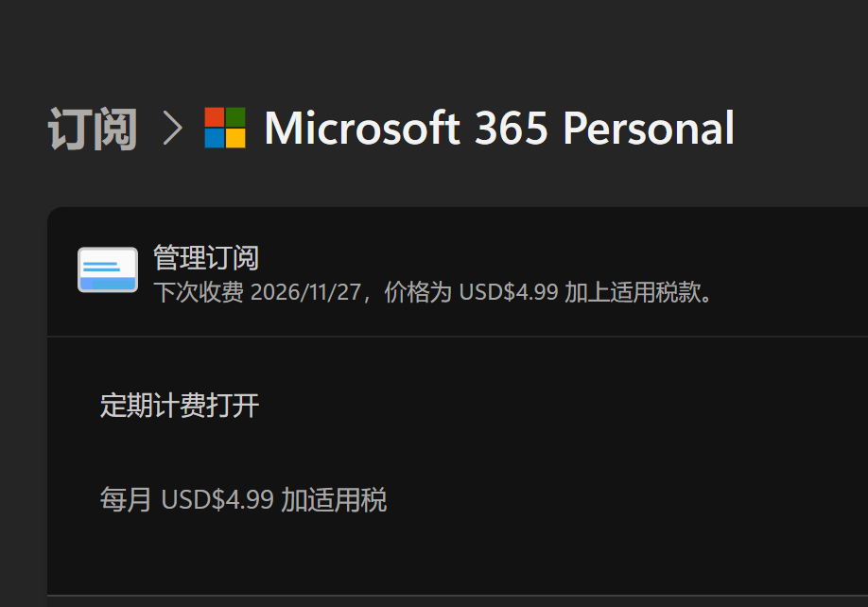Click the blue square of Microsoft logo
The width and height of the screenshot is (868, 607).
click(215, 138)
